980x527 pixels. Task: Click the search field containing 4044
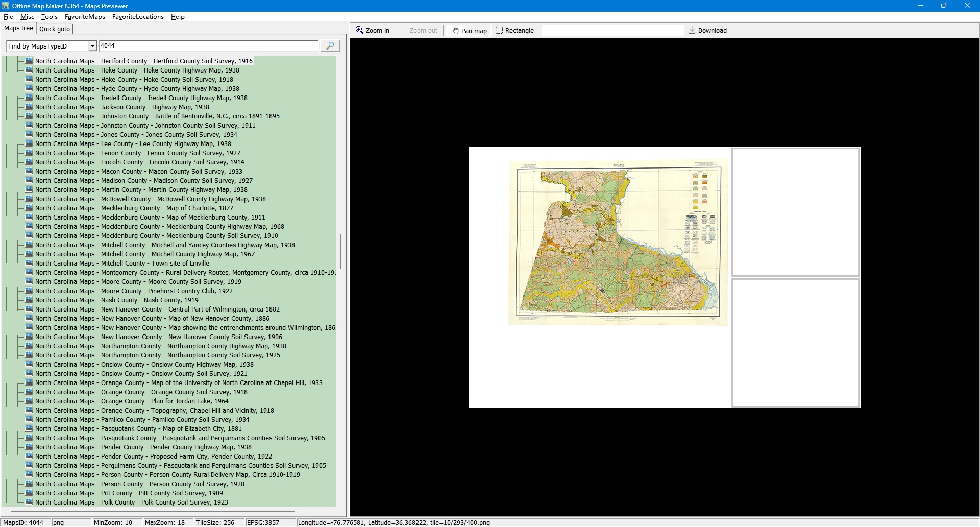click(208, 46)
